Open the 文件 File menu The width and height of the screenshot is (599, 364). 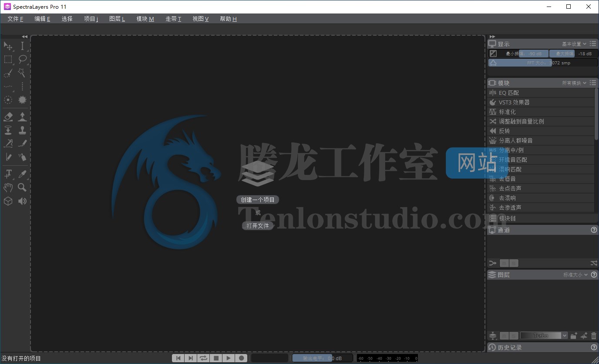click(x=15, y=19)
